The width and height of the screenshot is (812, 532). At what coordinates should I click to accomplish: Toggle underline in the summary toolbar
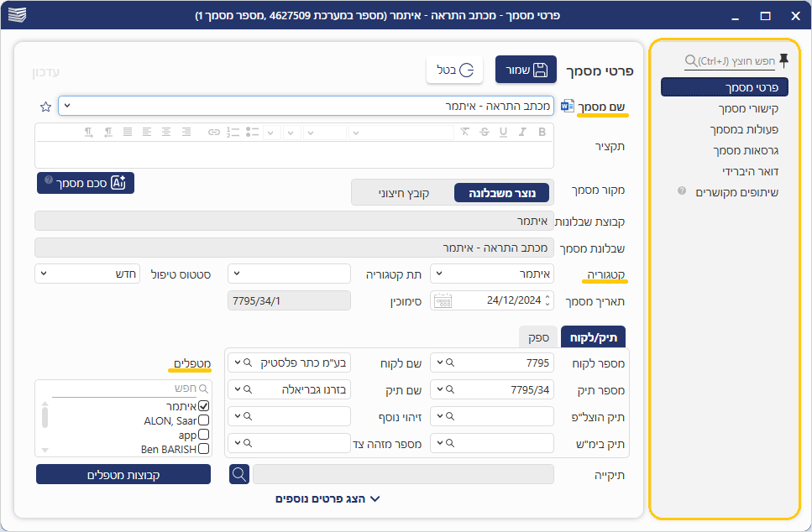[x=503, y=132]
